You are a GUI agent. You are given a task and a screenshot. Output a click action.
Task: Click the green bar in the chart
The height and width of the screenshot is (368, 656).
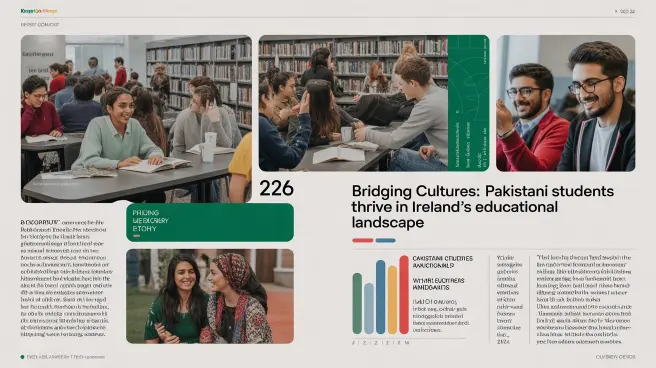coord(357,304)
